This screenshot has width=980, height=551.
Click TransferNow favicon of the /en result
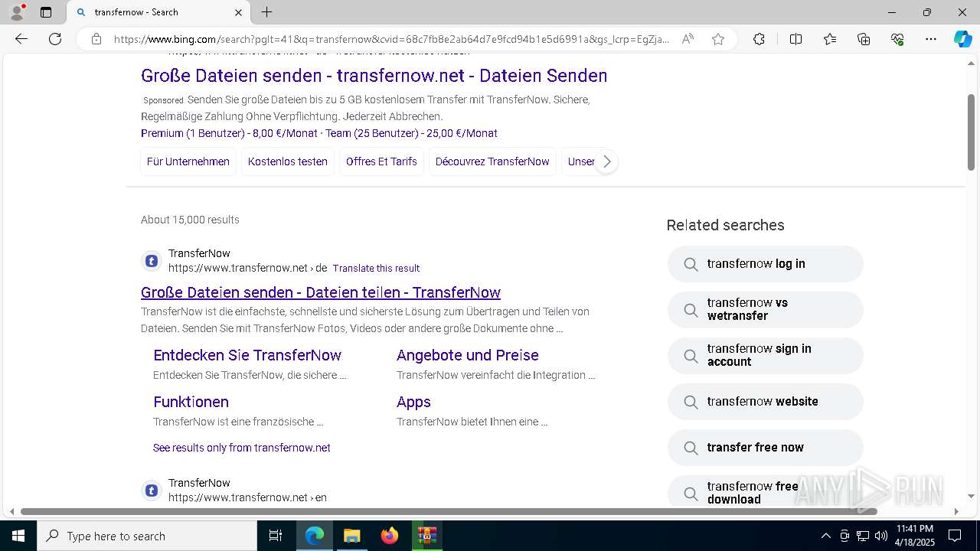pos(152,491)
